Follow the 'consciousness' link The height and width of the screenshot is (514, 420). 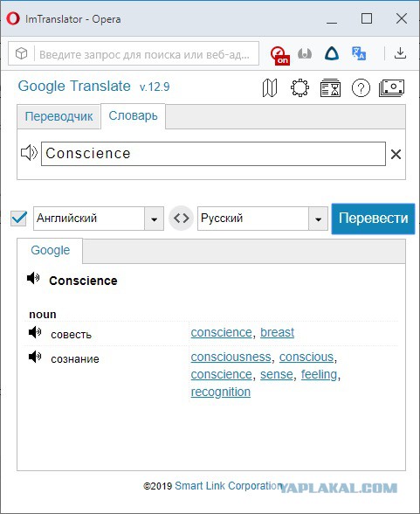coord(231,357)
